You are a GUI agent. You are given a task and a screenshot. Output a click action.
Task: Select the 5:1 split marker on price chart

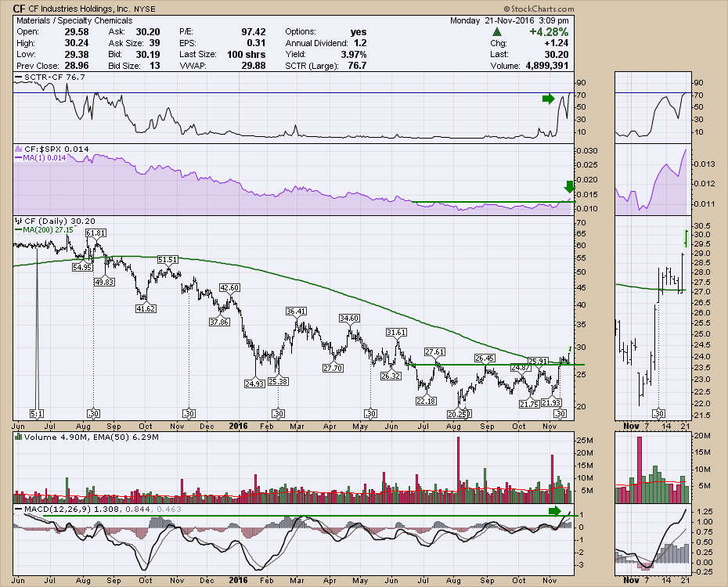tap(36, 412)
